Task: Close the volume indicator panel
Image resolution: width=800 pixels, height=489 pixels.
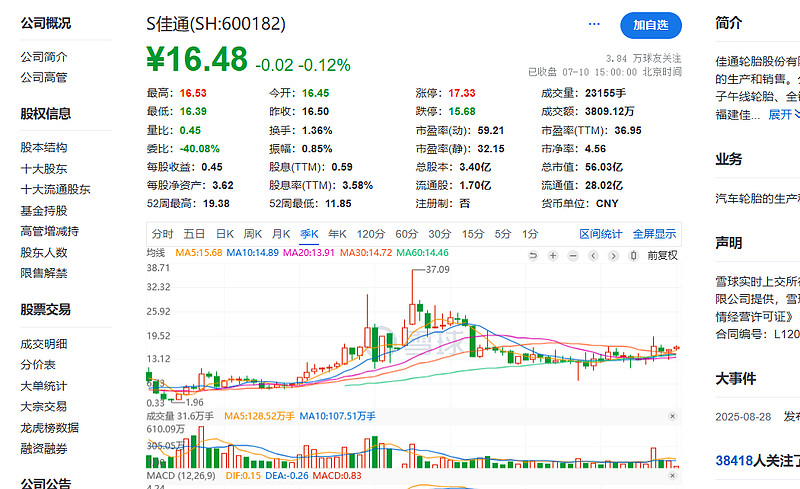Action: [672, 416]
